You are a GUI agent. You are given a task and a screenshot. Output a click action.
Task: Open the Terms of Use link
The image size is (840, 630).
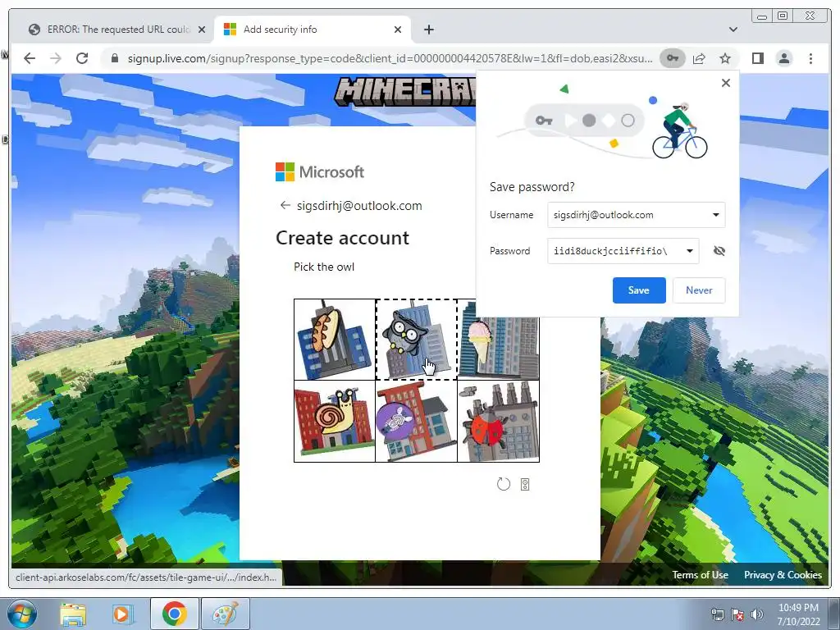tap(701, 575)
